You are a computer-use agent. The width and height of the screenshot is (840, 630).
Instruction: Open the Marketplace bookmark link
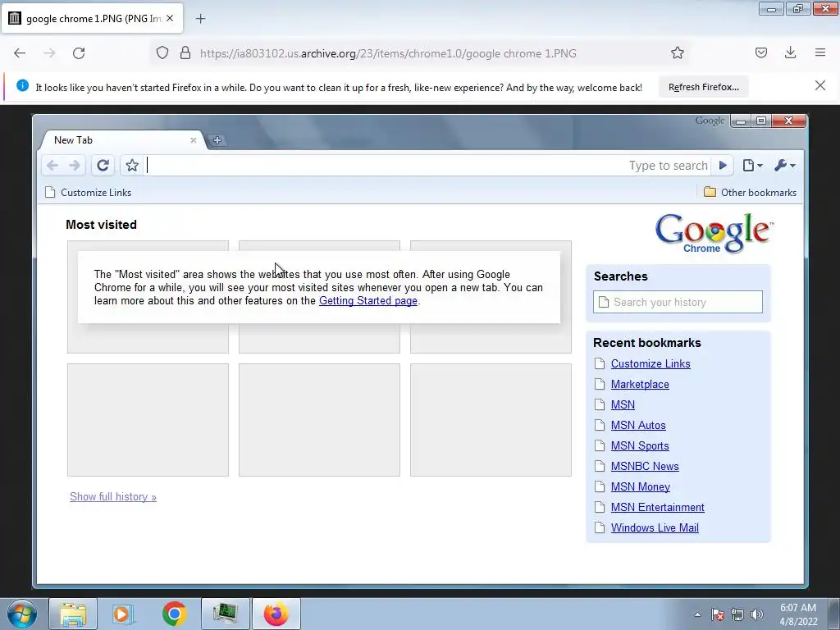640,384
